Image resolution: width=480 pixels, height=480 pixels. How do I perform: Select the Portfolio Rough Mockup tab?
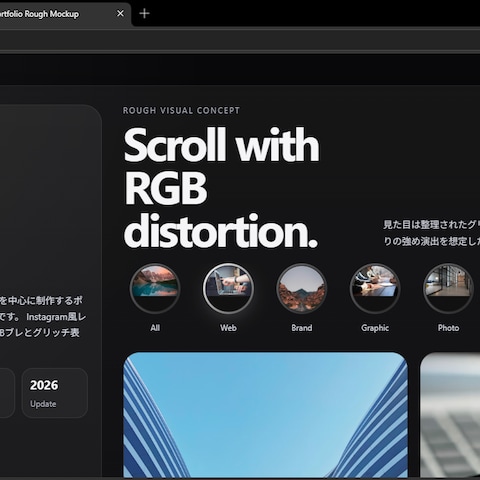[x=65, y=14]
